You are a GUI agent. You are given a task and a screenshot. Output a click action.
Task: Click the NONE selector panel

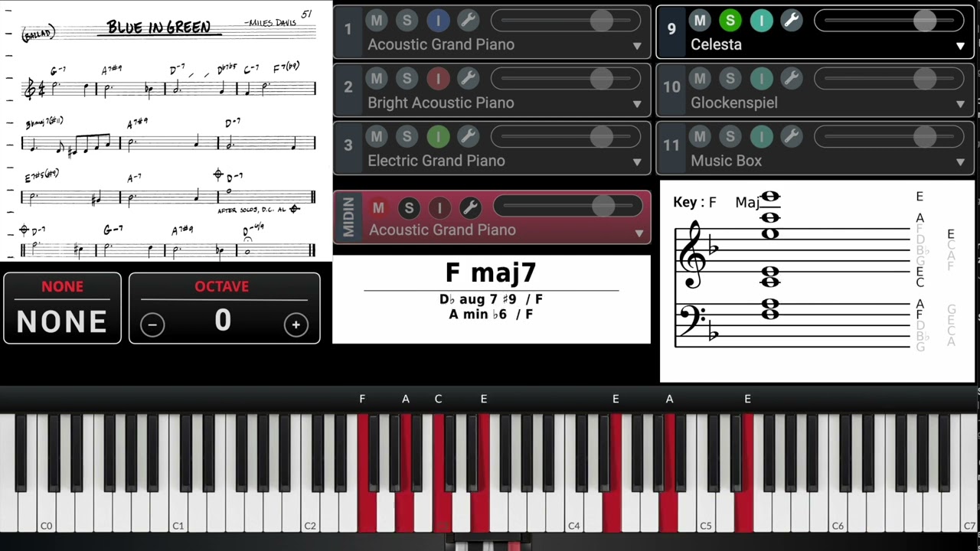click(62, 308)
